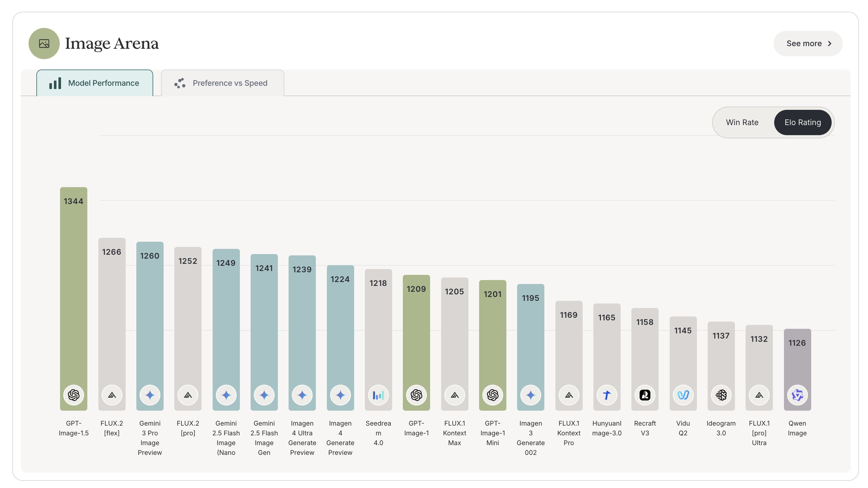Click the Hunyuan Image-3.0 logo icon

(x=606, y=395)
